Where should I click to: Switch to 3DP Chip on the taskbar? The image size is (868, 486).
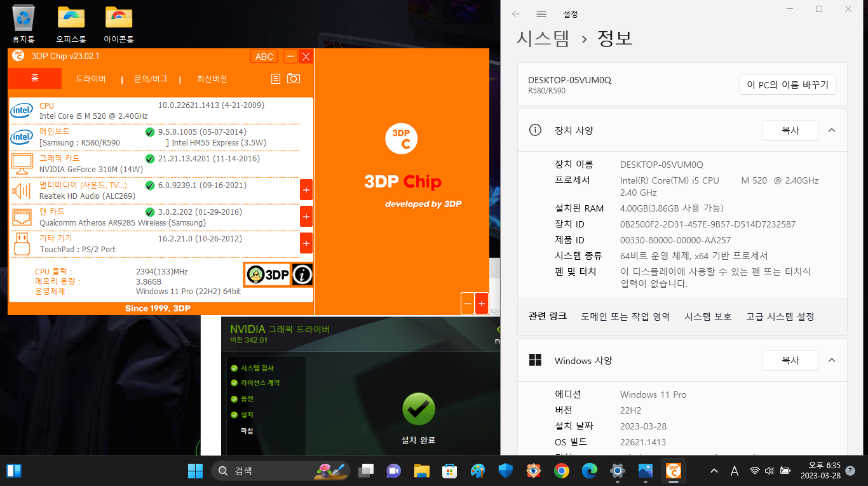[673, 471]
